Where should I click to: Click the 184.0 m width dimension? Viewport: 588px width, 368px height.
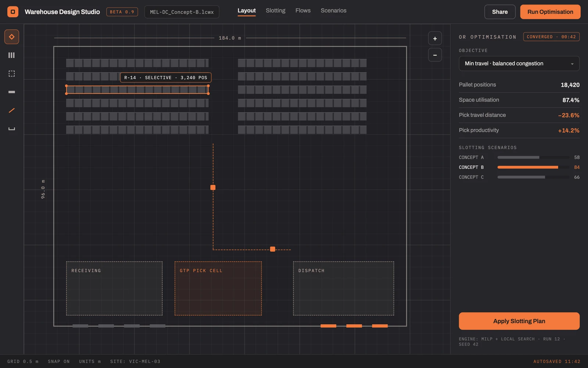click(230, 38)
